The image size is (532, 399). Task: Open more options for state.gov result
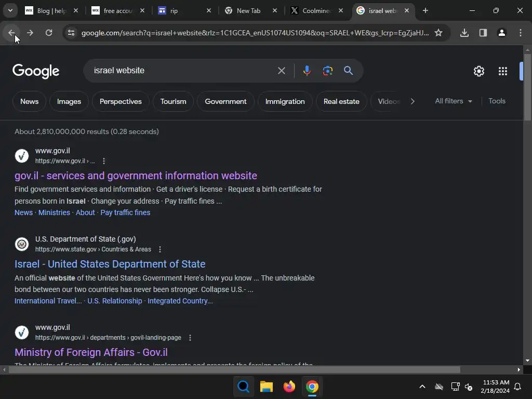[x=160, y=249]
